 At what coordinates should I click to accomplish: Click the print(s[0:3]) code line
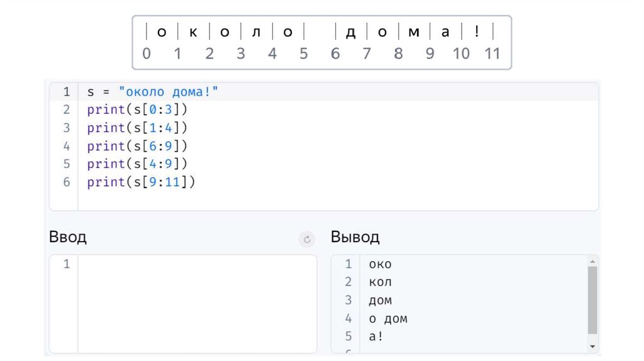coord(138,110)
